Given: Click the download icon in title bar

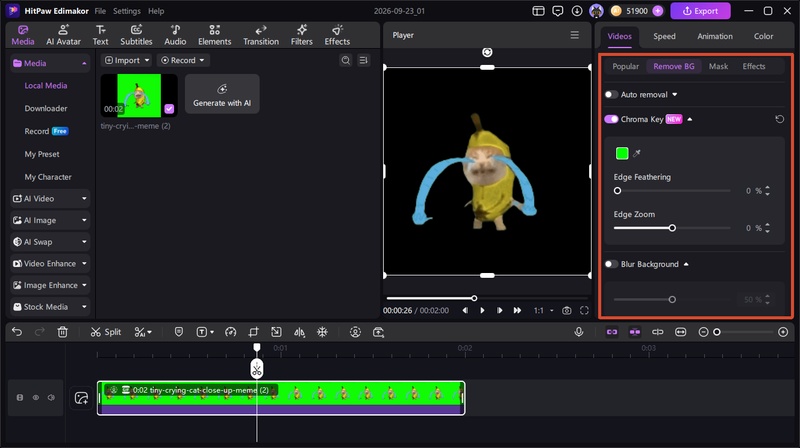Looking at the screenshot, I should (577, 11).
